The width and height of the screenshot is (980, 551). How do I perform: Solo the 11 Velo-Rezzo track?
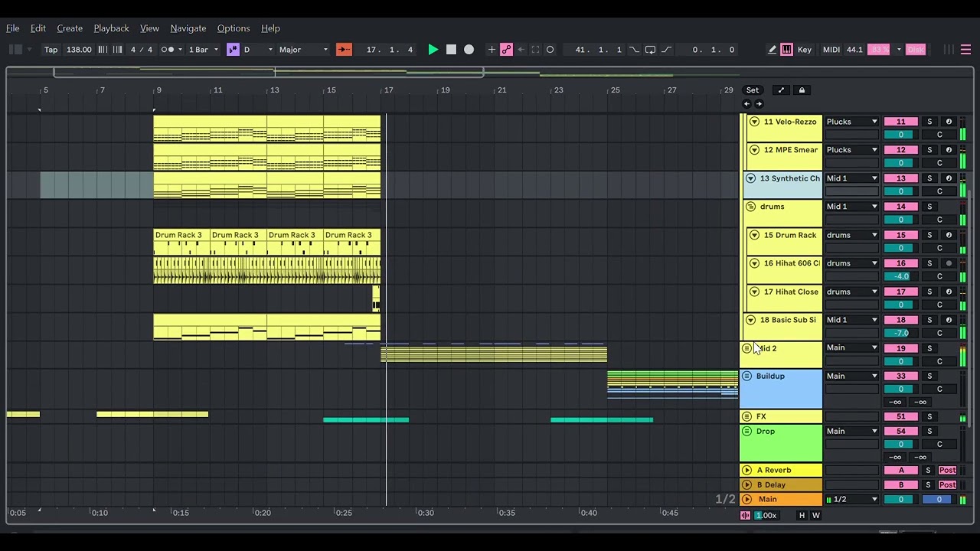coord(929,122)
